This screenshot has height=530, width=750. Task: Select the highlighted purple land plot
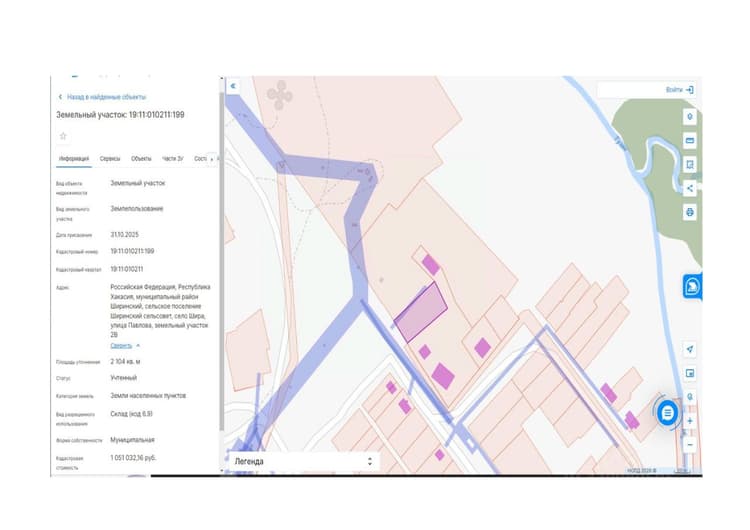click(421, 312)
